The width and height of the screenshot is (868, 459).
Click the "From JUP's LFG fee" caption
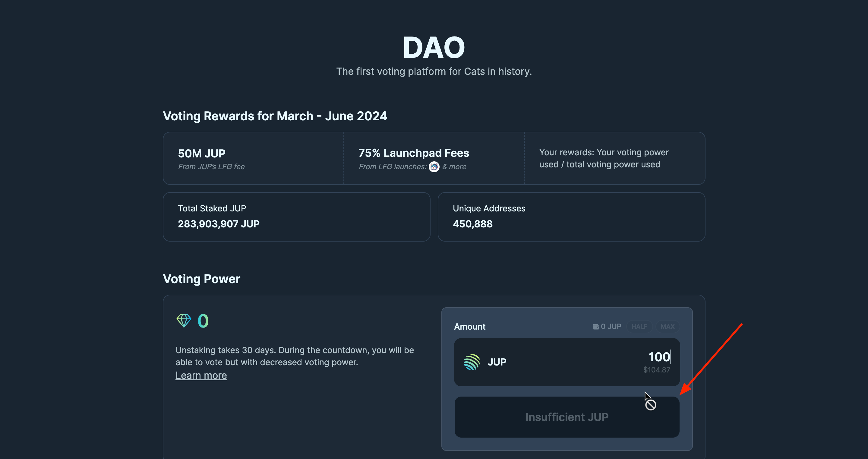[211, 166]
